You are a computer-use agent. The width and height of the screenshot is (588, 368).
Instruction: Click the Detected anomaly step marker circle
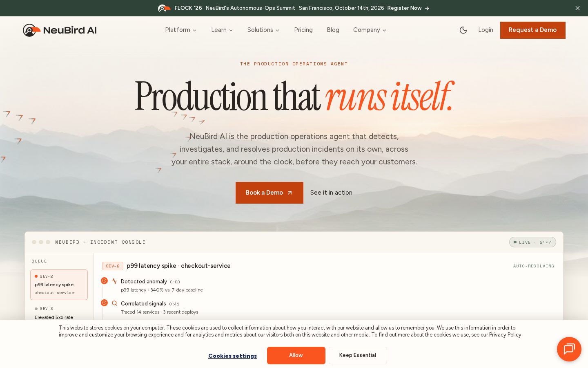tap(104, 281)
